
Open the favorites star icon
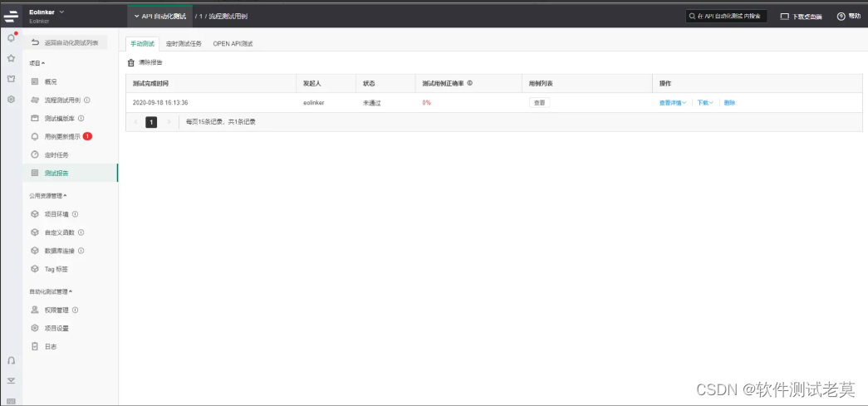tap(11, 58)
